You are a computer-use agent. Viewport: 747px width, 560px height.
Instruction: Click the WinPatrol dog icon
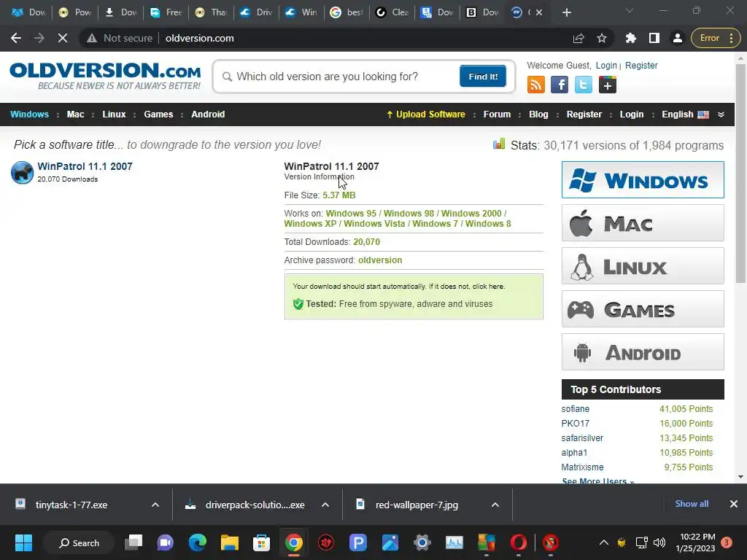(x=22, y=172)
